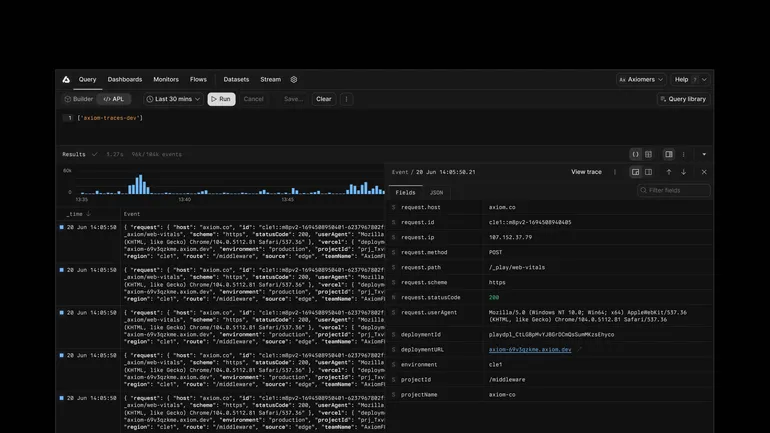Open the axiom-69v3qzkme.axiom.dev deployment link
The height and width of the screenshot is (433, 770).
pyautogui.click(x=530, y=350)
